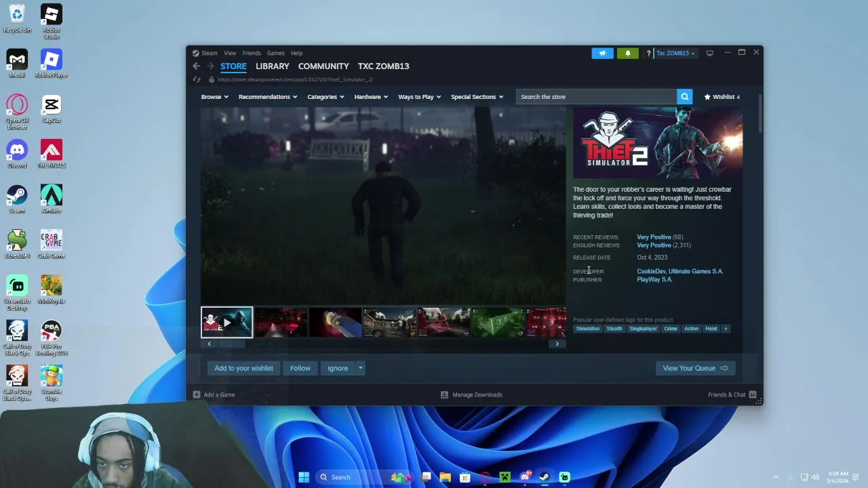This screenshot has width=868, height=488.
Task: Click the help question mark icon
Action: 648,53
